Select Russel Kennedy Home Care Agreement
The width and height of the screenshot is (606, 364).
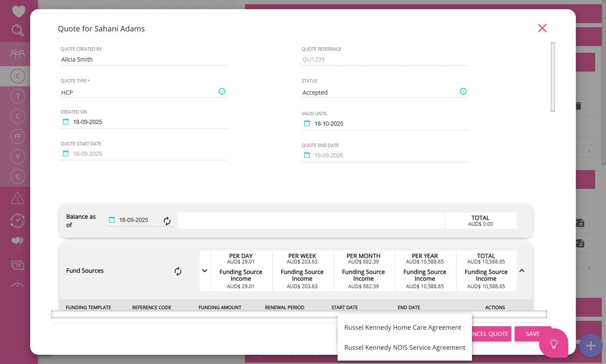[402, 328]
